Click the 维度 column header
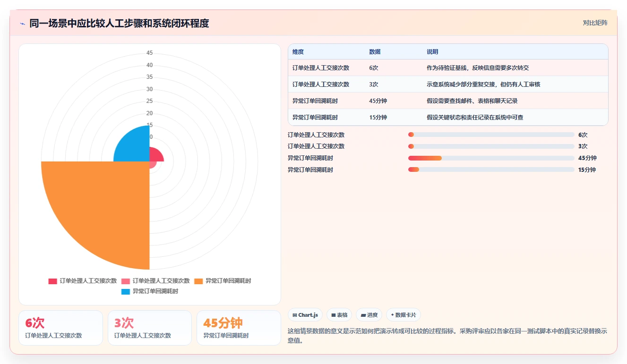Screen dimensions: 627x364 [298, 51]
